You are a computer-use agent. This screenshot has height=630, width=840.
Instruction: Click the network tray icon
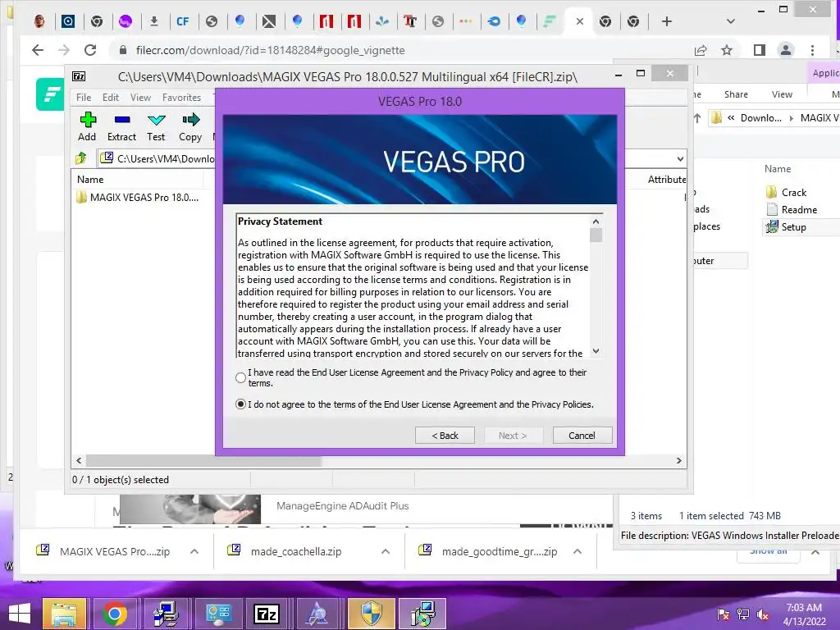[743, 614]
